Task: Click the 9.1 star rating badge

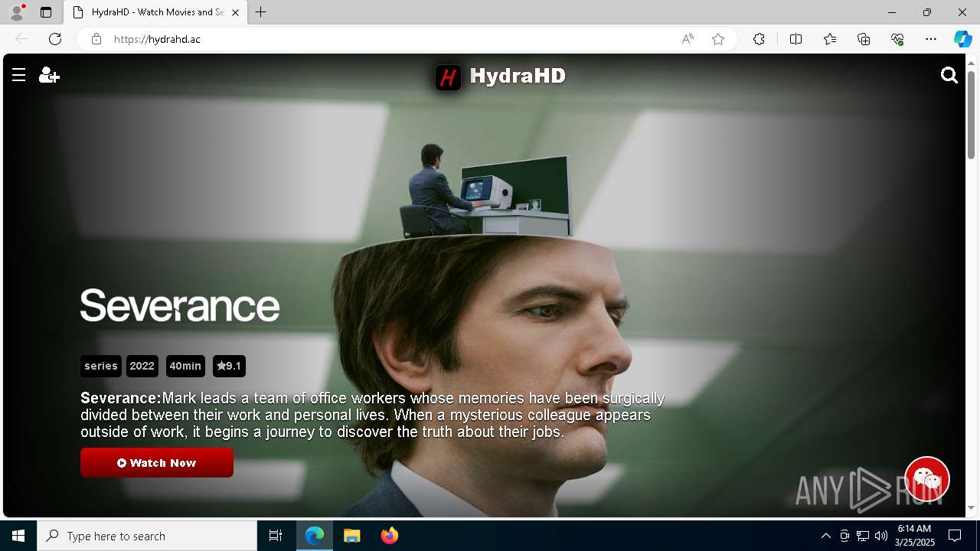Action: [229, 366]
